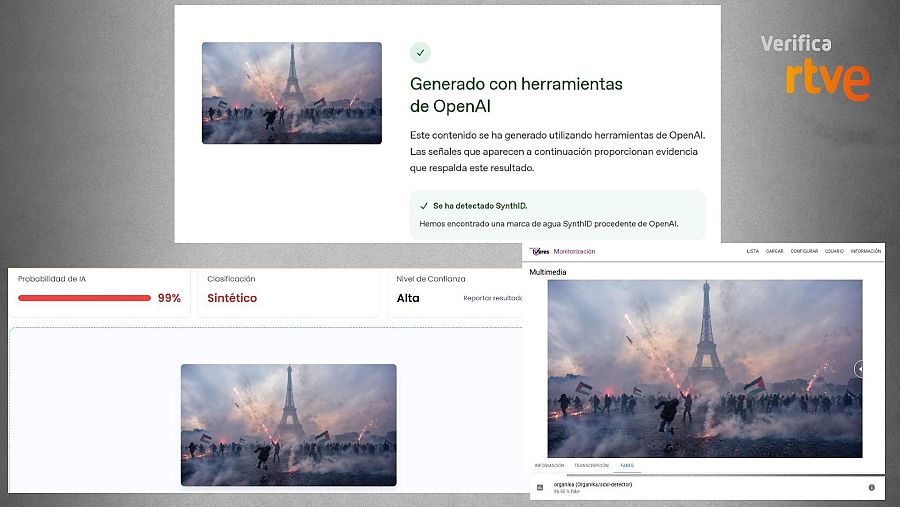Viewport: 900px width, 507px height.
Task: Click the 'Alta' confidence level value
Action: click(408, 298)
